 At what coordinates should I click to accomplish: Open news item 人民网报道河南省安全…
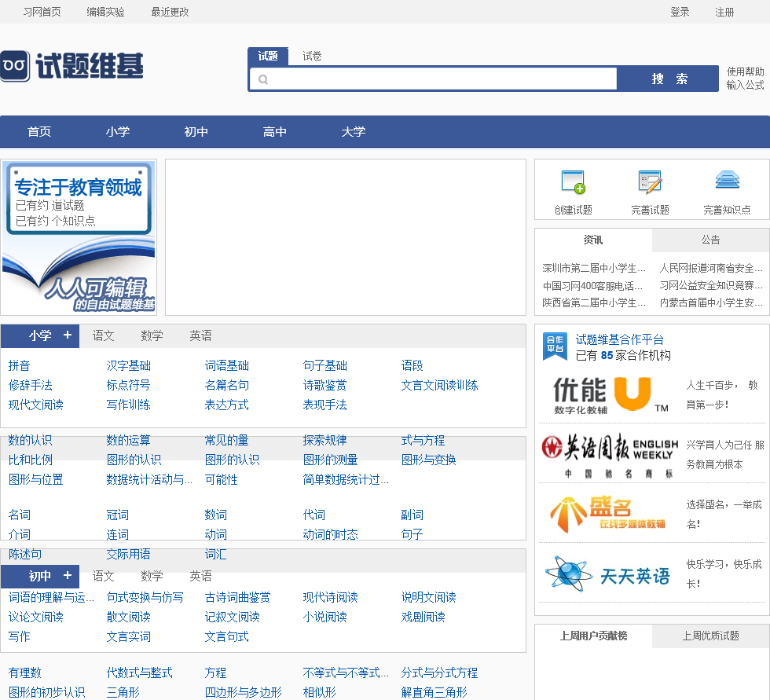711,268
